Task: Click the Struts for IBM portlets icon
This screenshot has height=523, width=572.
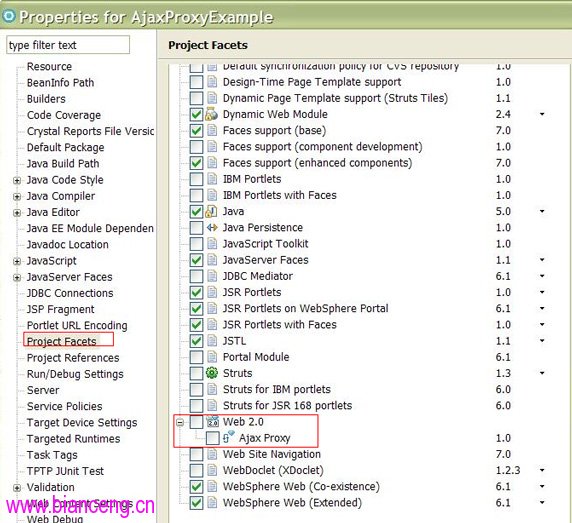Action: 212,389
